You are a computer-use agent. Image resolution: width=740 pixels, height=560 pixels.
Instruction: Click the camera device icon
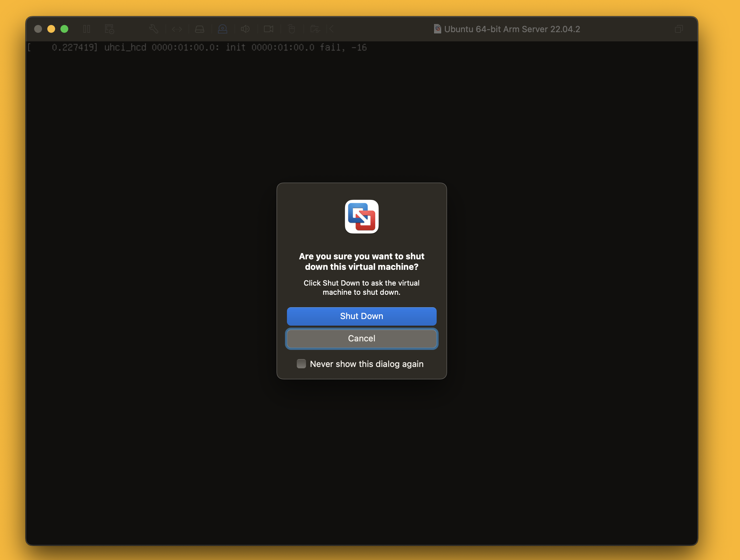coord(269,29)
